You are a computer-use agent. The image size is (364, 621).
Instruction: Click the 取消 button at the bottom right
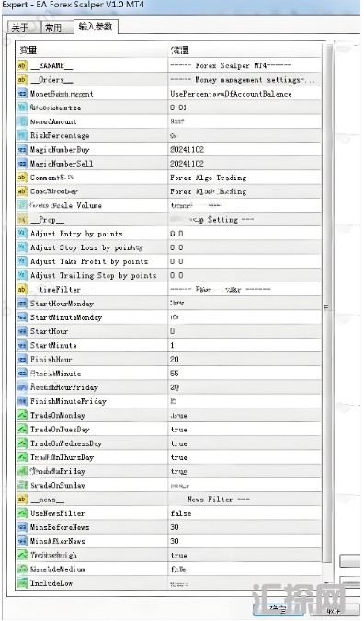pos(335,610)
